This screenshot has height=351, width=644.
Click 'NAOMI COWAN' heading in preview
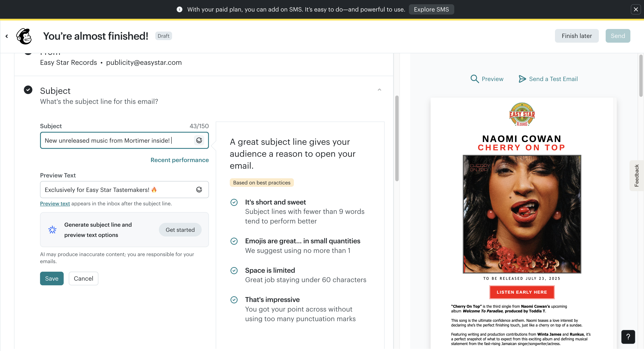522,139
